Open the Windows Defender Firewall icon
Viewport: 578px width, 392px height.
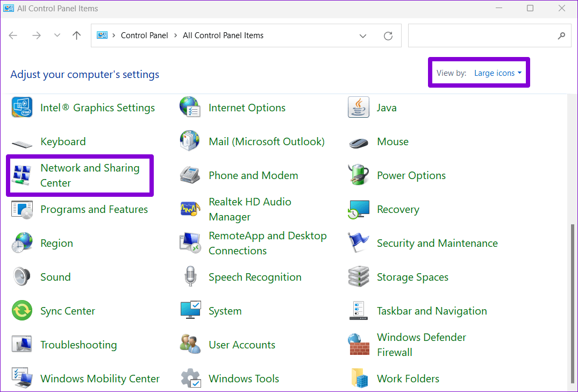(x=359, y=345)
